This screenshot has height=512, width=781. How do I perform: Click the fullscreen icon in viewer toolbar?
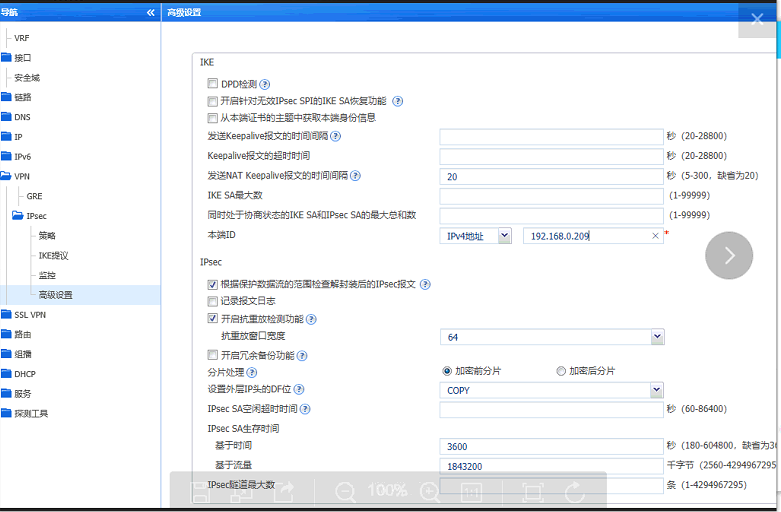pos(532,492)
